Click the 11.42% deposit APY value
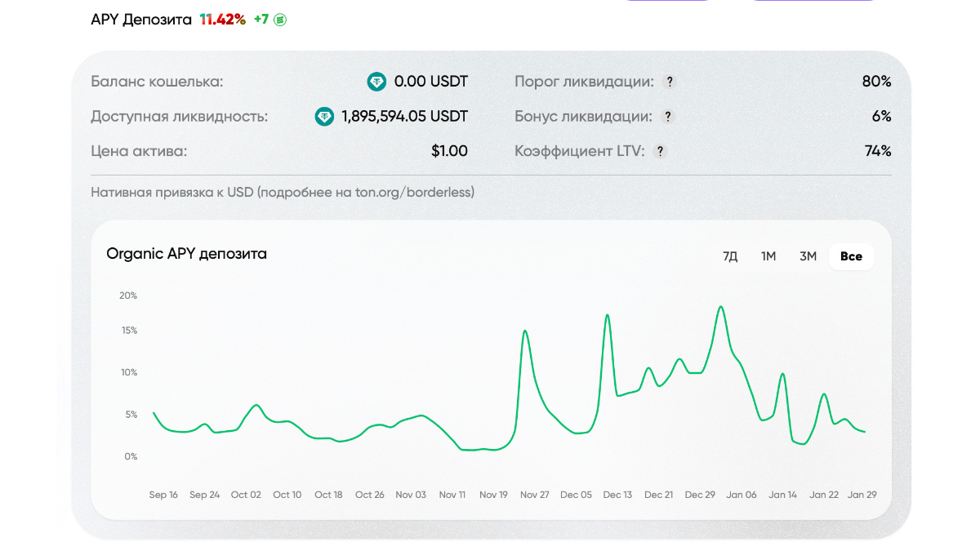The width and height of the screenshot is (980, 551). [x=223, y=20]
